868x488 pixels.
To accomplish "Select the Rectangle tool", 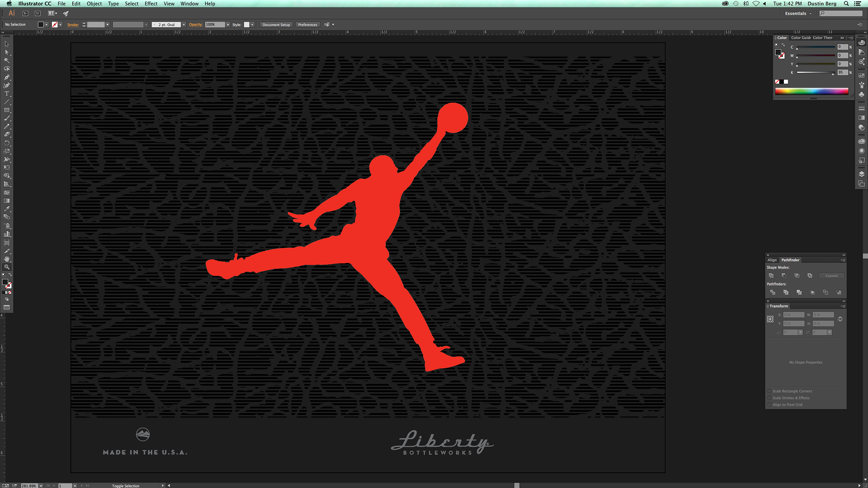I will tap(7, 110).
